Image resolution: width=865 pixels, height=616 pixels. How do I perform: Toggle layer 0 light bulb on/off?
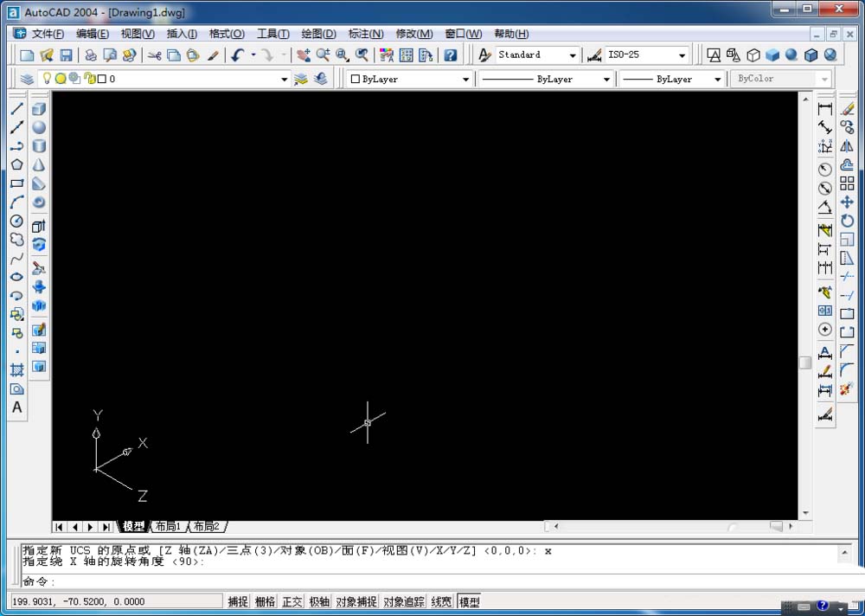(47, 79)
